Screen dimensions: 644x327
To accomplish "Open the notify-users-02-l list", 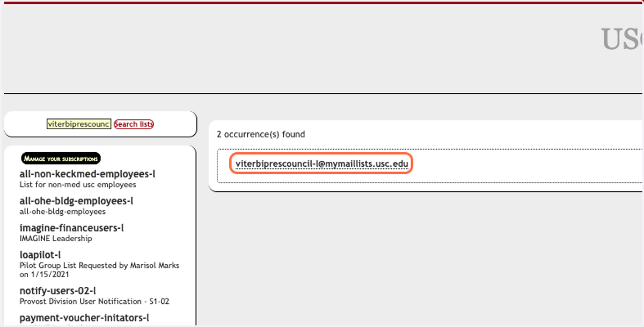I will point(58,291).
